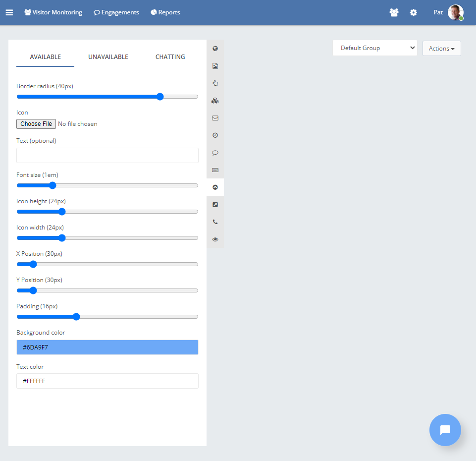Image resolution: width=476 pixels, height=461 pixels.
Task: Click the Choose File button
Action: click(36, 124)
